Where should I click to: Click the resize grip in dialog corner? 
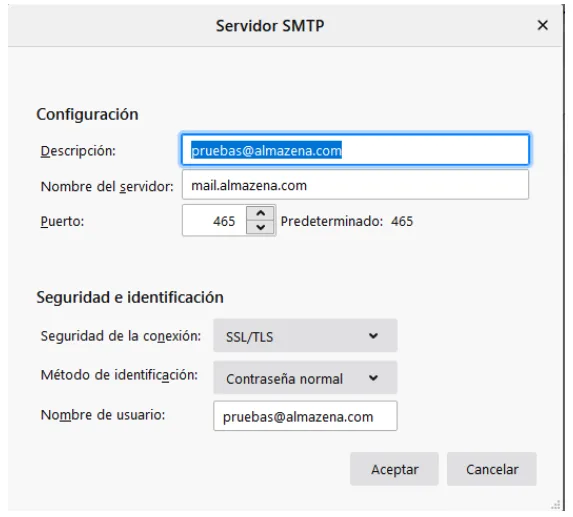click(555, 505)
